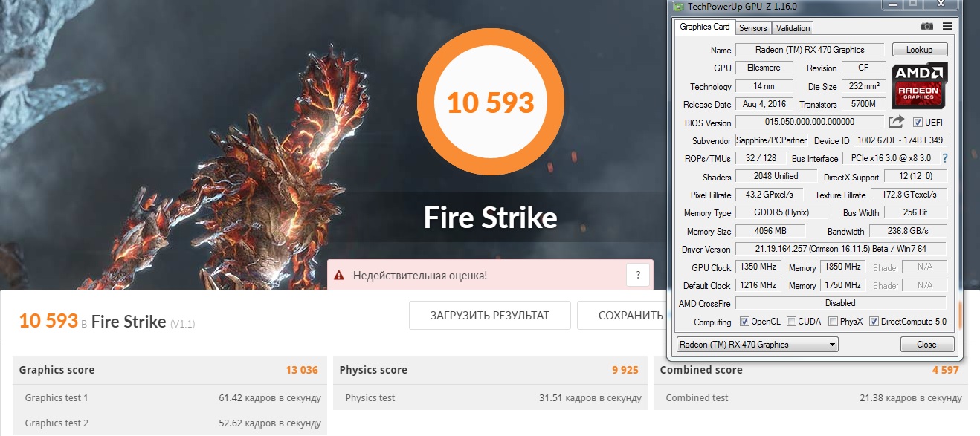Toggle the CUDA checkbox
The height and width of the screenshot is (436, 980).
tap(792, 322)
